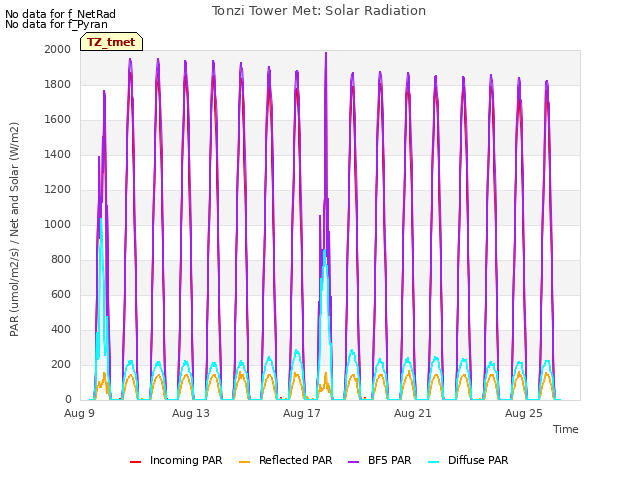
Task: Click the Aug 25 x-axis label
Action: pos(524,413)
